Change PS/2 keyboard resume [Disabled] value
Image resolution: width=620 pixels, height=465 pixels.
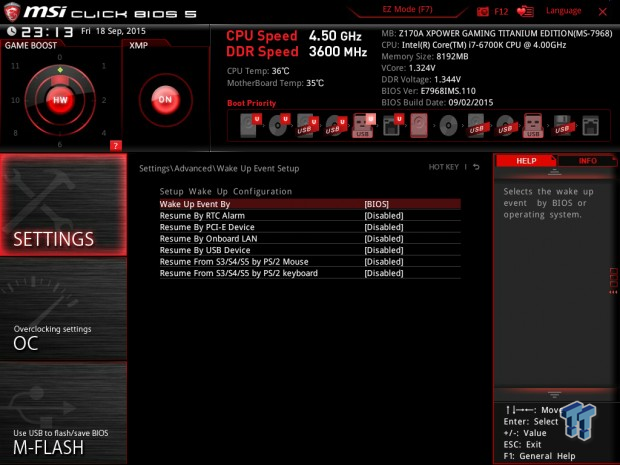point(384,273)
